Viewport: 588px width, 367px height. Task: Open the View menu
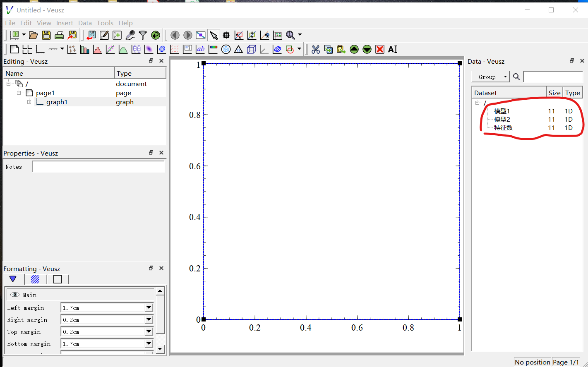(44, 23)
